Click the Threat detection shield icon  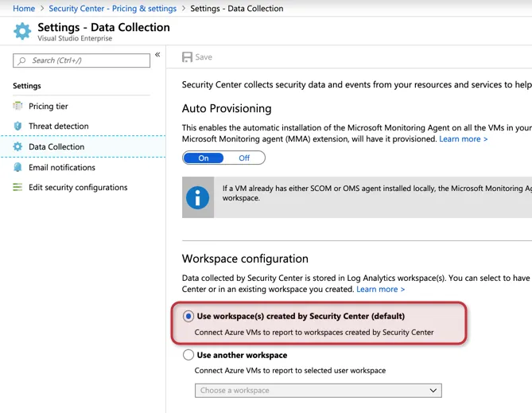pyautogui.click(x=17, y=126)
